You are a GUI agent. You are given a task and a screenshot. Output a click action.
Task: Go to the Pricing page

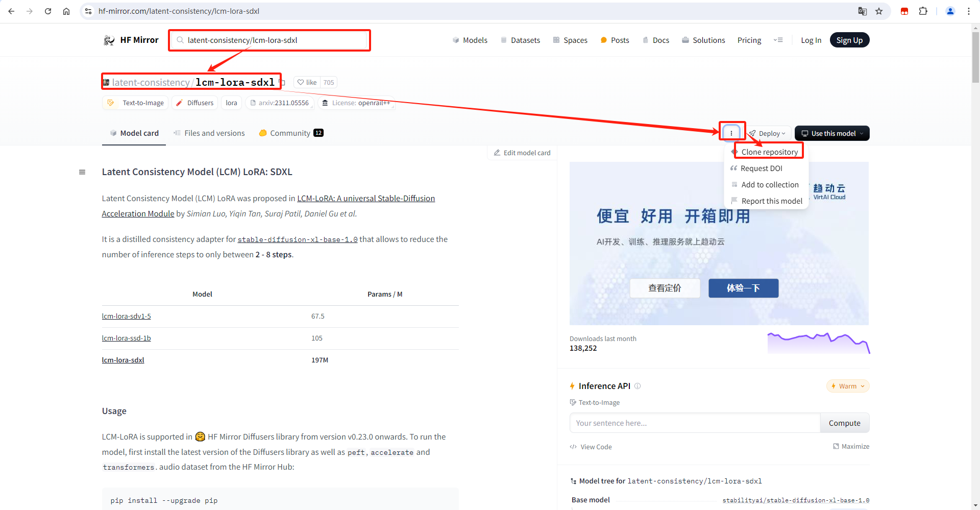[749, 40]
